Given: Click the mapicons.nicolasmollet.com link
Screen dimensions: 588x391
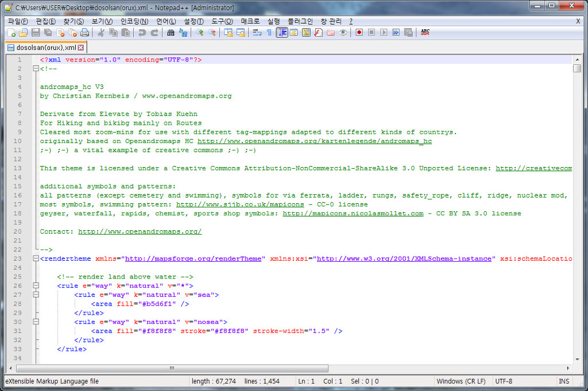Looking at the screenshot, I should 353,214.
